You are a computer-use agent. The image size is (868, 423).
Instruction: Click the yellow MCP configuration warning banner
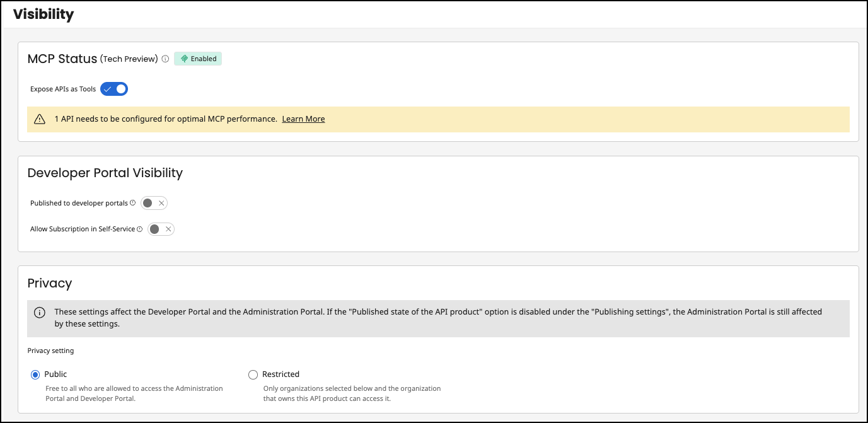(x=438, y=119)
